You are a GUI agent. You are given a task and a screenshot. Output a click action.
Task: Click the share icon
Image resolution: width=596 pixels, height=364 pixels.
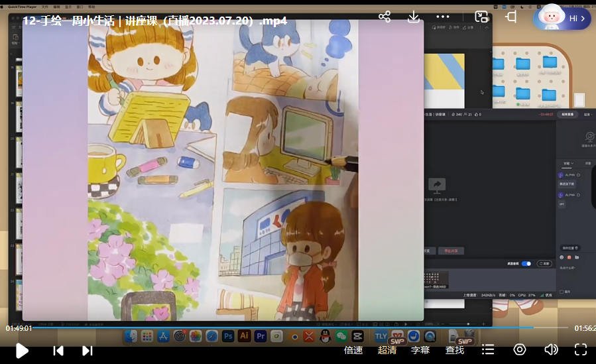(x=384, y=17)
